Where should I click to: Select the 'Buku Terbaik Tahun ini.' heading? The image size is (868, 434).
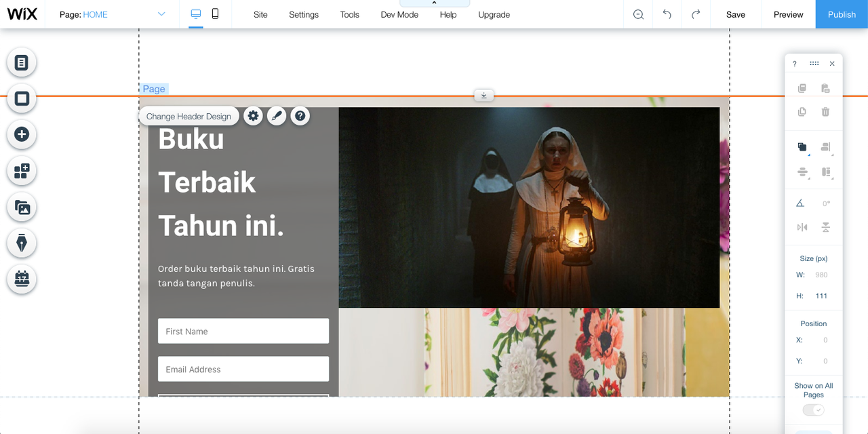[x=222, y=182]
